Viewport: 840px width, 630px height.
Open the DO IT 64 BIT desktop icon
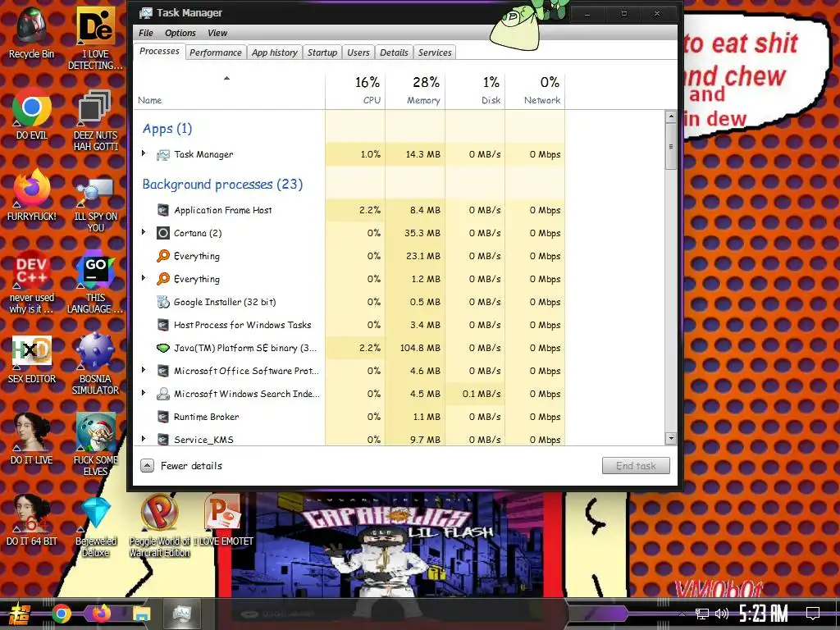32,520
